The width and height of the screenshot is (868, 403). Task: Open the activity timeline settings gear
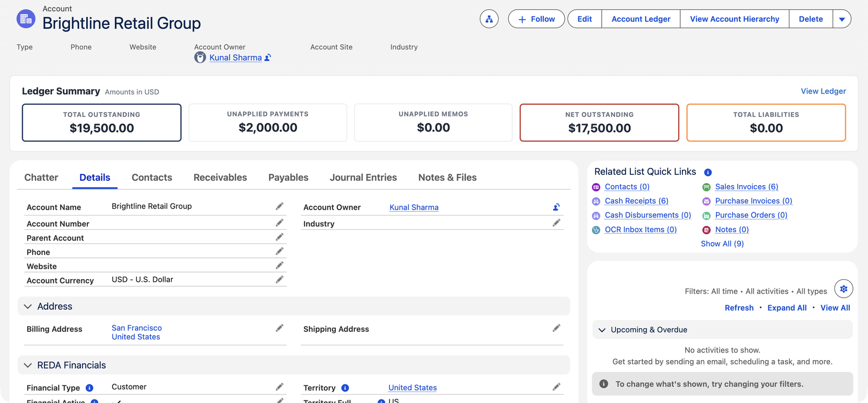tap(844, 289)
